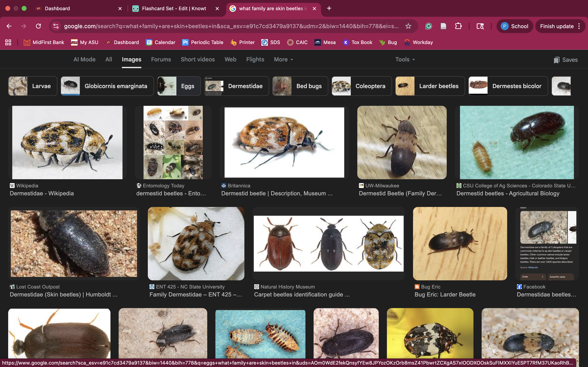Viewport: 588px width, 367px height.
Task: Expand the Tools dropdown
Action: pyautogui.click(x=405, y=60)
